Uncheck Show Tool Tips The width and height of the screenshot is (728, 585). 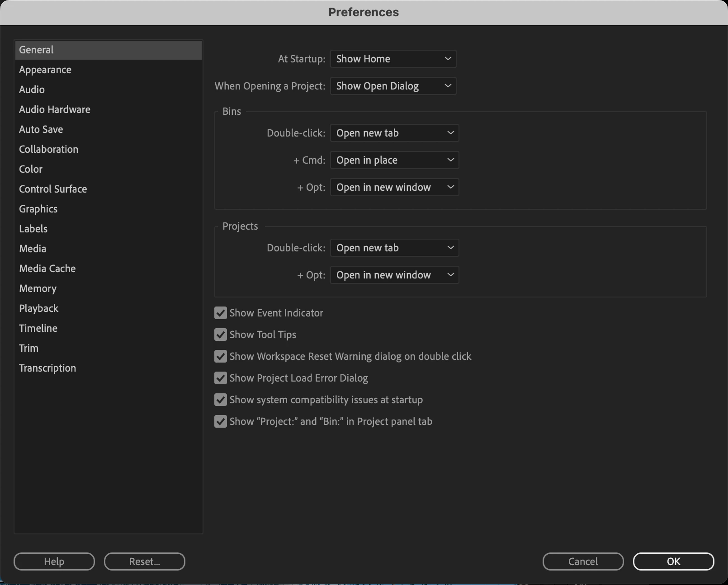[x=221, y=335]
